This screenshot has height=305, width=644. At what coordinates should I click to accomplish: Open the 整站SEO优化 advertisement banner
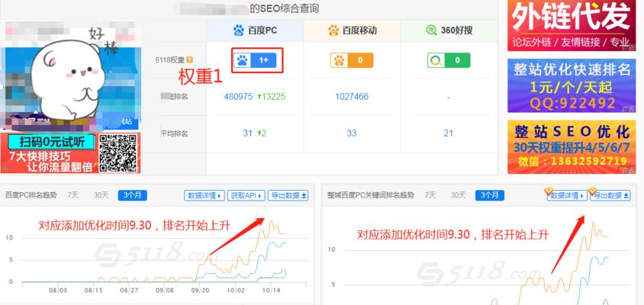point(572,147)
